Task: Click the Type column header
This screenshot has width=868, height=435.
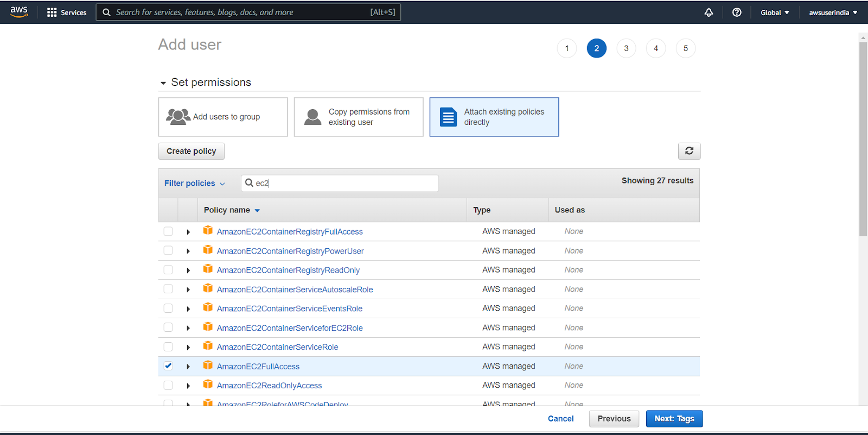Action: click(482, 210)
